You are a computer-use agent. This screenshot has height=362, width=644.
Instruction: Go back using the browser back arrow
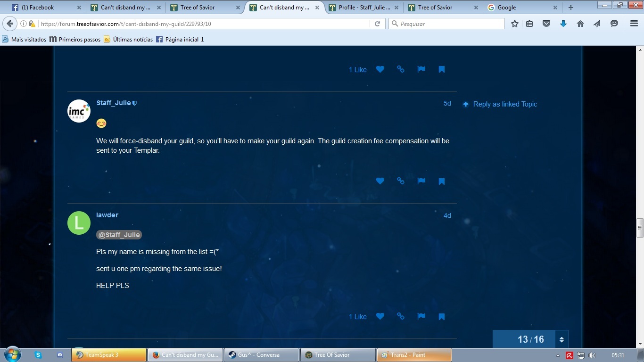coord(10,24)
